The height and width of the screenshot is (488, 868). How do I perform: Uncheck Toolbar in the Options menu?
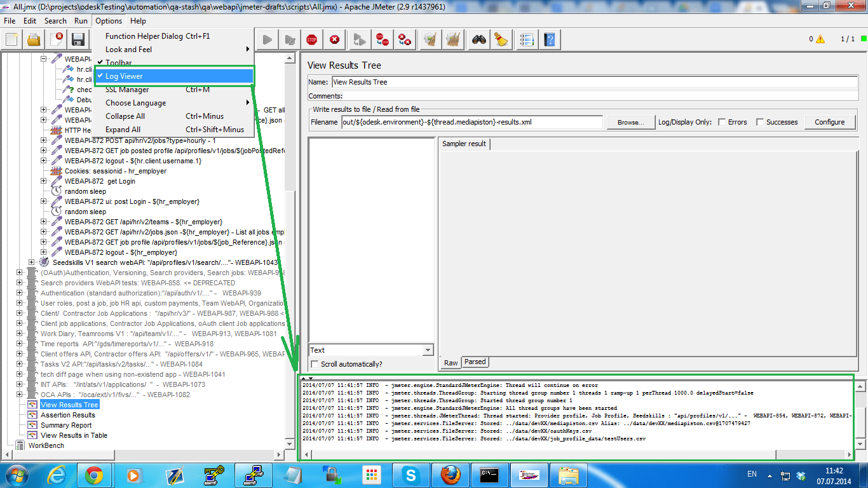(174, 63)
